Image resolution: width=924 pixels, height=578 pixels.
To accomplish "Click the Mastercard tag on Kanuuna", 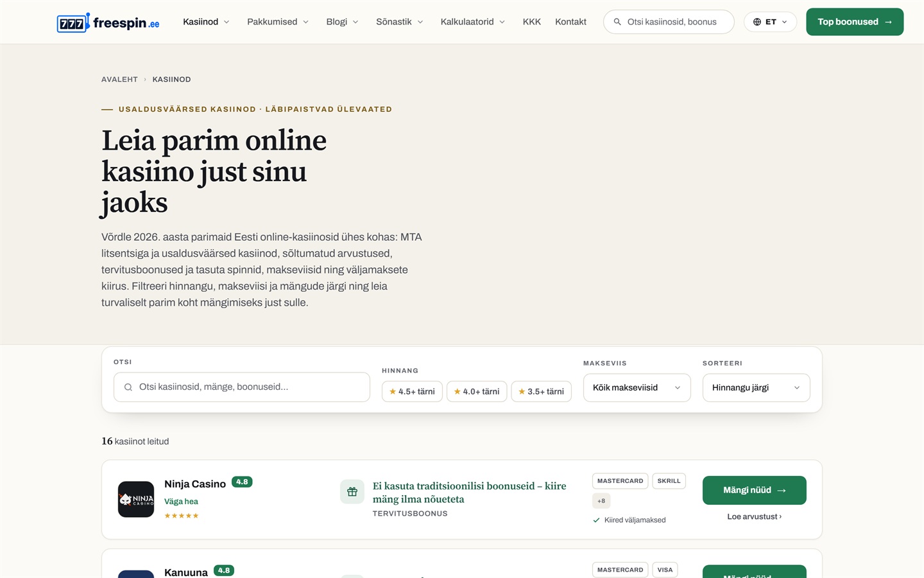I will coord(620,570).
